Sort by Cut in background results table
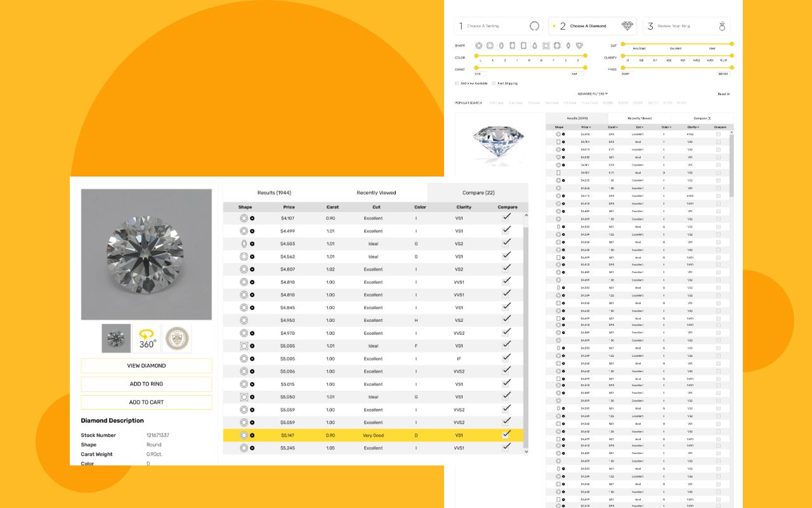Viewport: 812px width, 508px height. point(639,127)
